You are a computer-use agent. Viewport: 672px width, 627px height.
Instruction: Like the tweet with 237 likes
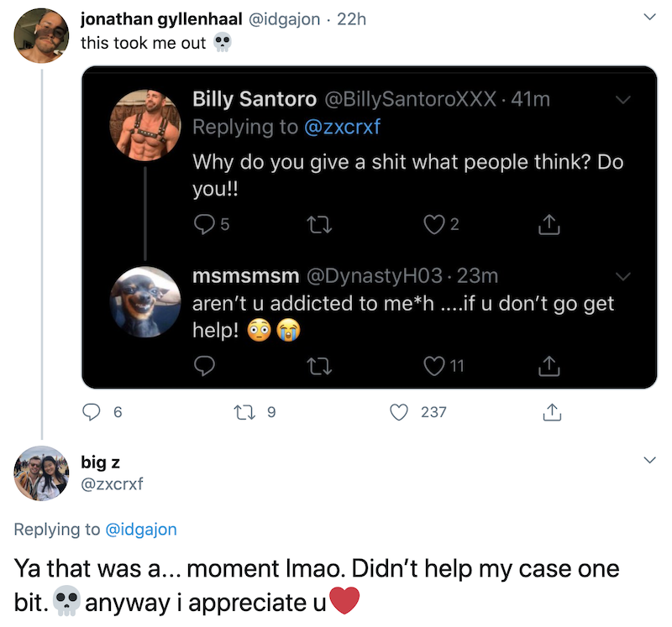pyautogui.click(x=401, y=412)
